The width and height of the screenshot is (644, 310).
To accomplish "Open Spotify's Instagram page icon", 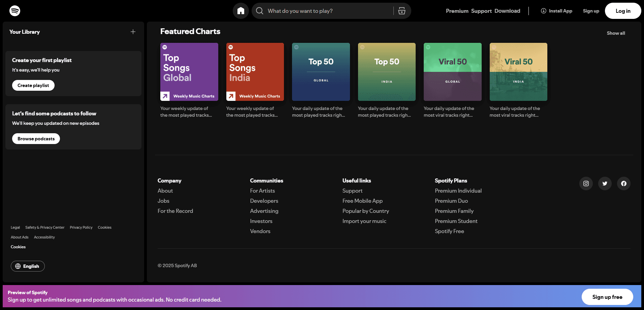I will tap(586, 184).
